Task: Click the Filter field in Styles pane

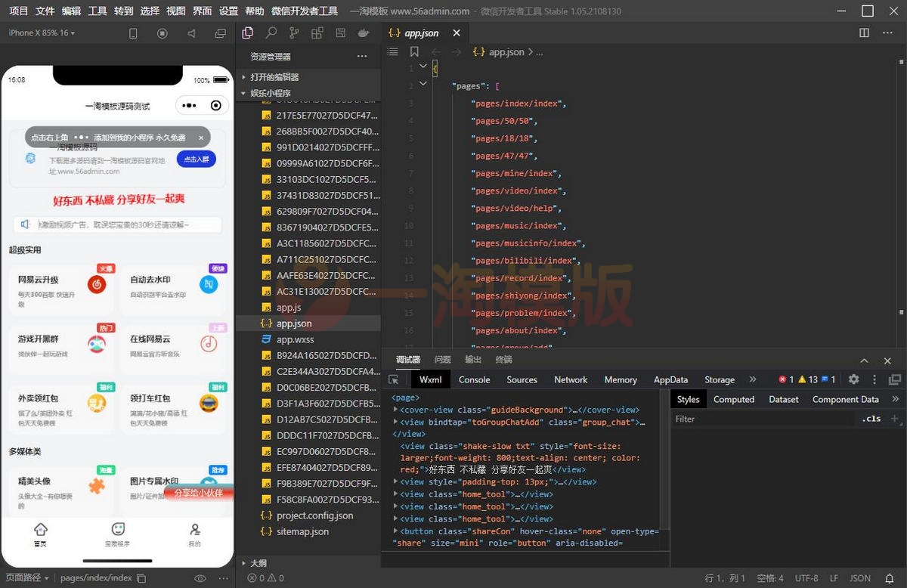Action: tap(763, 419)
